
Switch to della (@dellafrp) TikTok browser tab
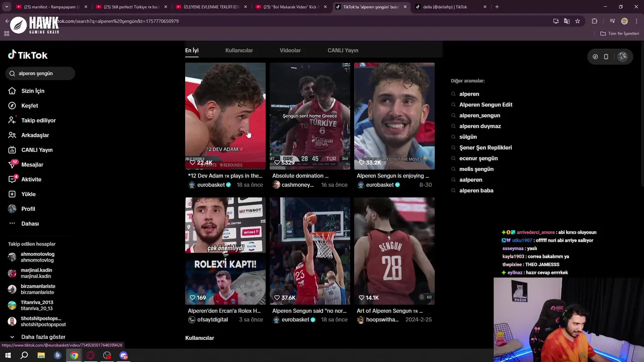coord(450,7)
